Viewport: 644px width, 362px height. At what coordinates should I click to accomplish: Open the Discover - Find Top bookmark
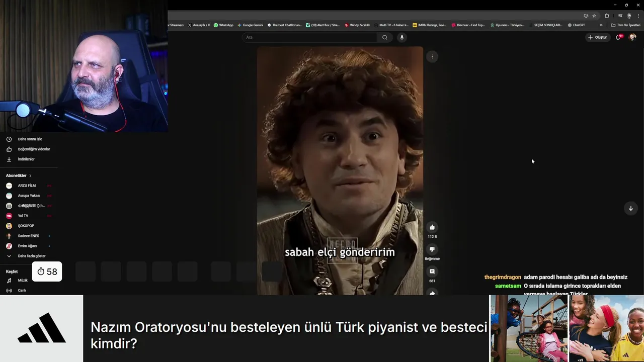(468, 25)
